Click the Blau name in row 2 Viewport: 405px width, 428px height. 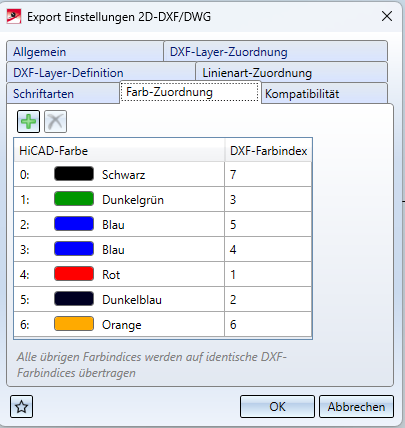(x=113, y=225)
